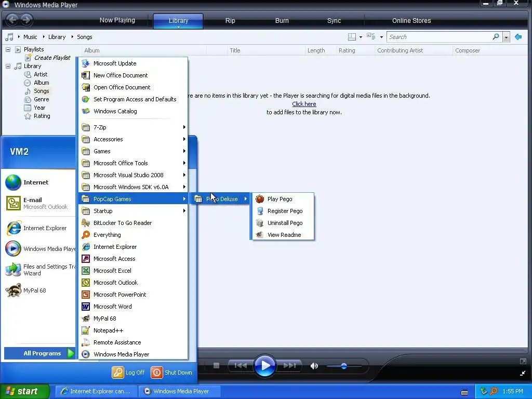The width and height of the screenshot is (532, 399).
Task: Click the Windows start button
Action: (25, 391)
